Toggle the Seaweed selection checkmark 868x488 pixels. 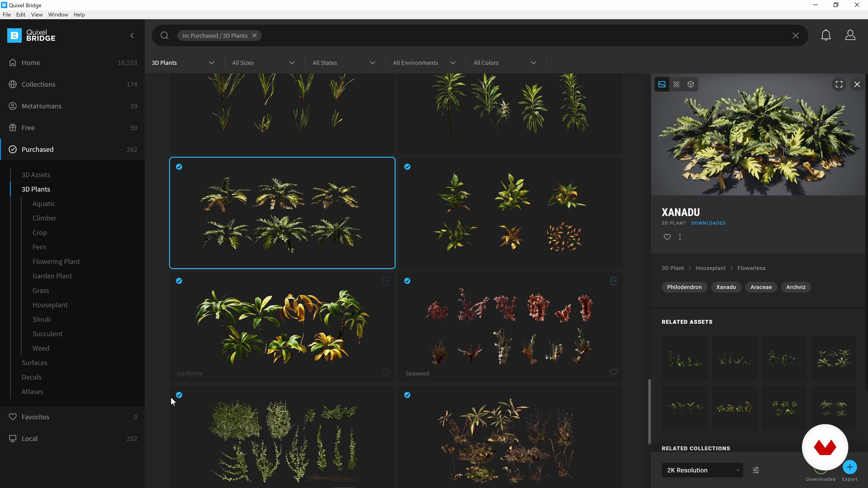point(407,281)
